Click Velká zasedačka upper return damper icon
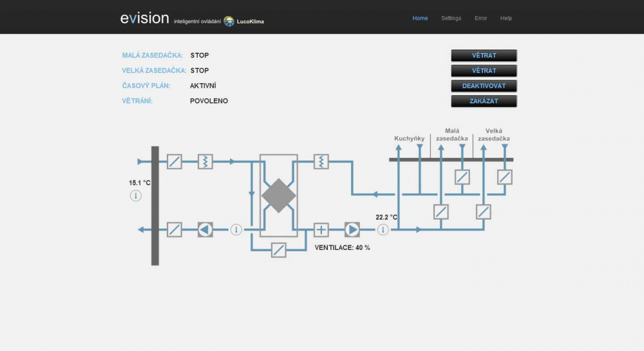Viewport: 644px width, 351px height. click(504, 177)
